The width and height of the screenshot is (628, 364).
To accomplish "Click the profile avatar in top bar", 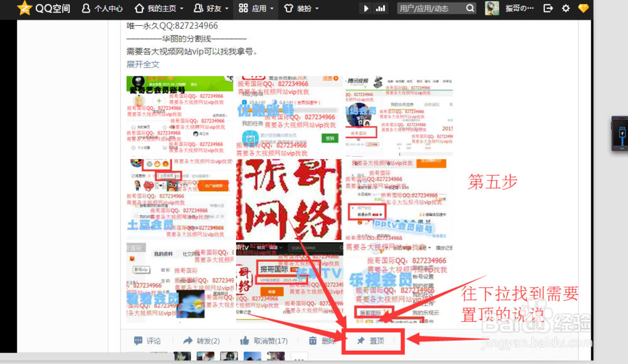I will [x=492, y=8].
